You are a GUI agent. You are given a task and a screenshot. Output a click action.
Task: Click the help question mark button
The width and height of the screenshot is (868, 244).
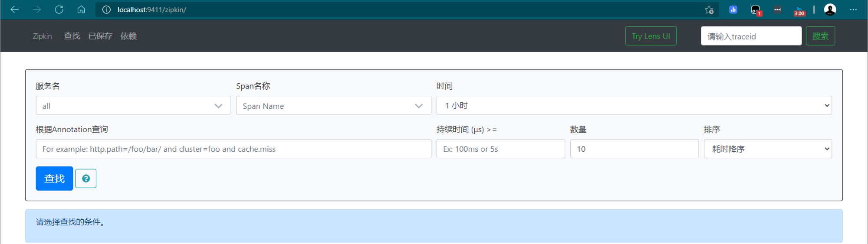[x=85, y=179]
